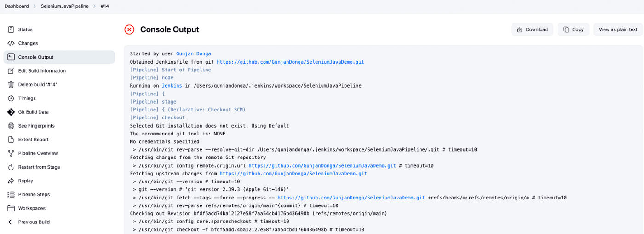This screenshot has width=644, height=234.
Task: Click the red failed-build status icon
Action: [x=129, y=29]
